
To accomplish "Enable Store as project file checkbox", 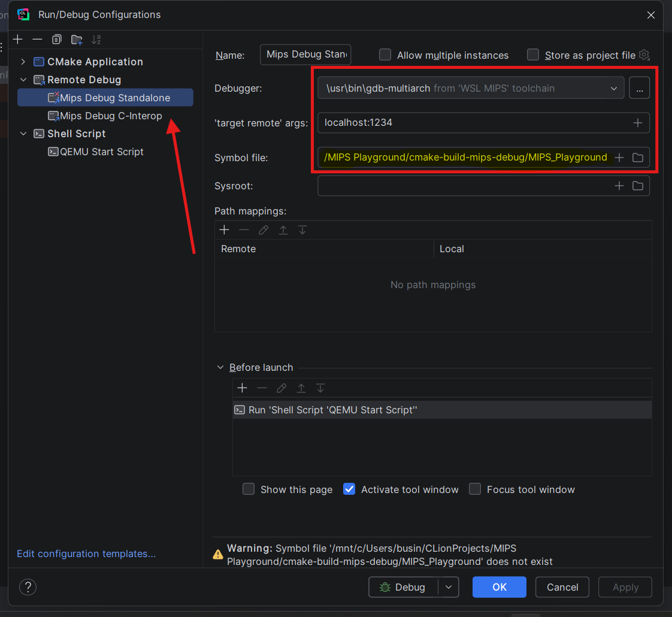I will [x=532, y=55].
